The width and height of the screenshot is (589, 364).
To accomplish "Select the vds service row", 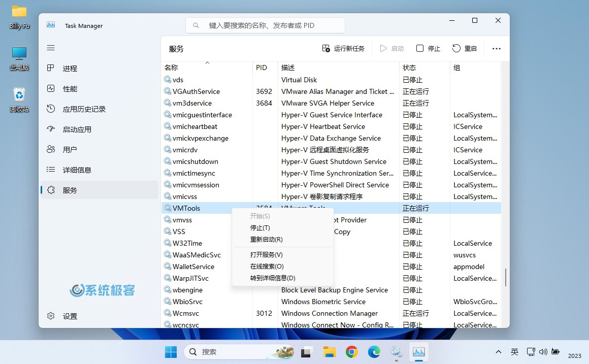I will (x=331, y=80).
